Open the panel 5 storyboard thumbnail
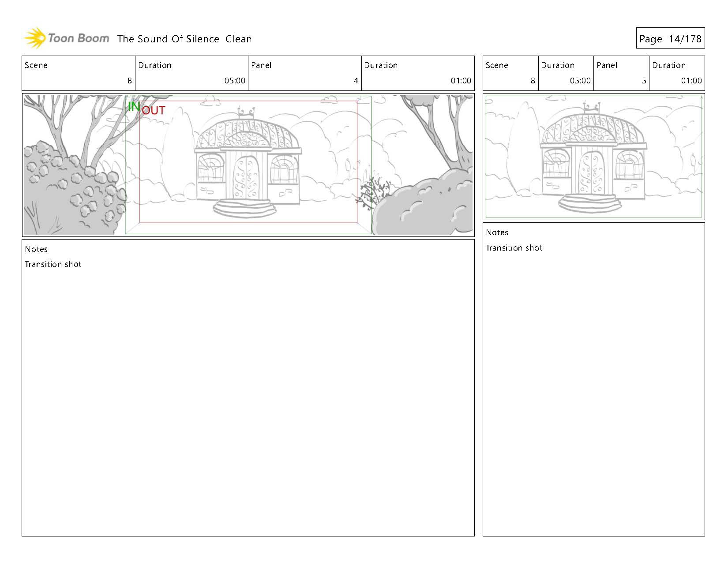The image size is (728, 570). coord(593,157)
